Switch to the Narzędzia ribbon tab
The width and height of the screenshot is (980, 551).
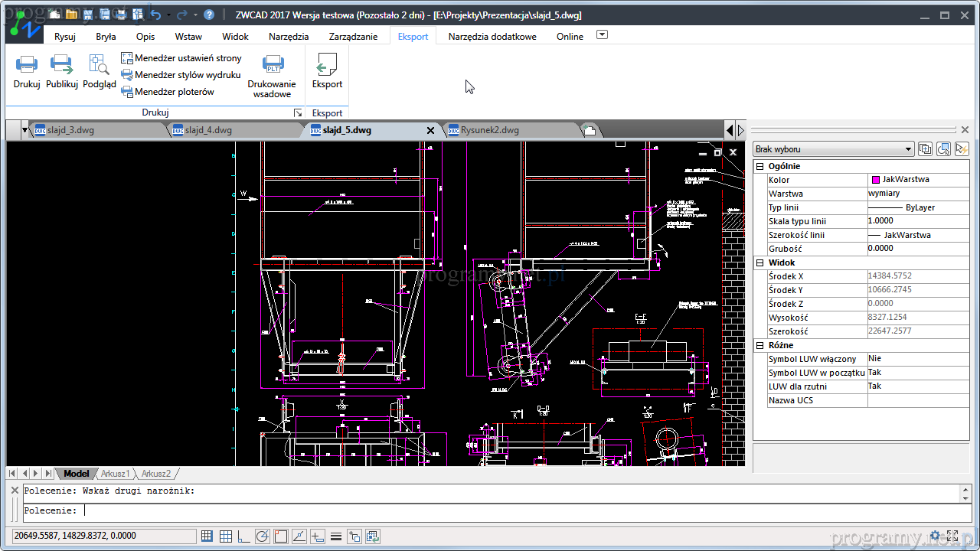click(x=289, y=36)
